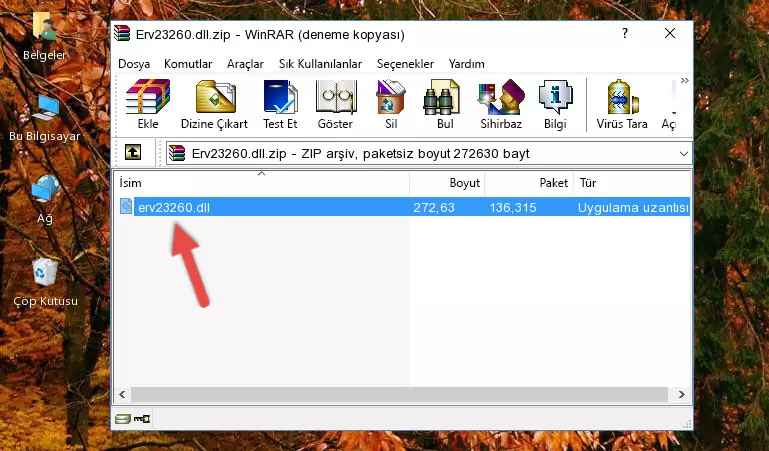Click the 136,315 packed value

point(513,207)
